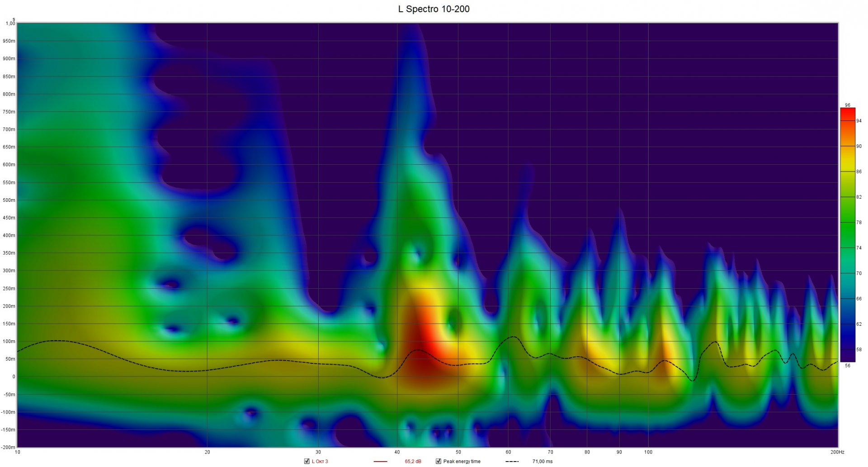Image resolution: width=868 pixels, height=467 pixels.
Task: Click the "20" frequency axis label
Action: click(x=208, y=452)
